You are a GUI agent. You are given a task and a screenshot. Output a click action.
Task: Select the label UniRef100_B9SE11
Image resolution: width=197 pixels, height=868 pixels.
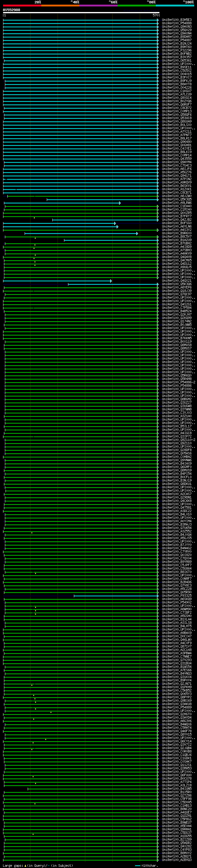pos(177,67)
